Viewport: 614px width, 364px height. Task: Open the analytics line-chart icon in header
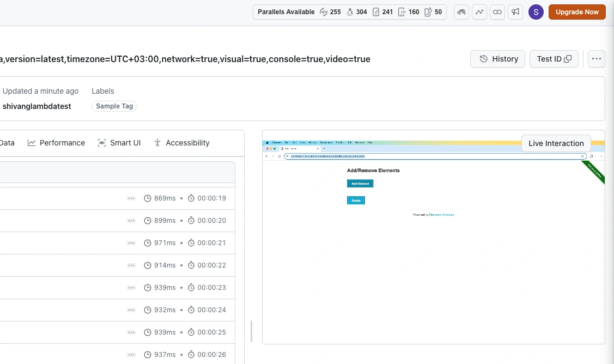point(479,12)
